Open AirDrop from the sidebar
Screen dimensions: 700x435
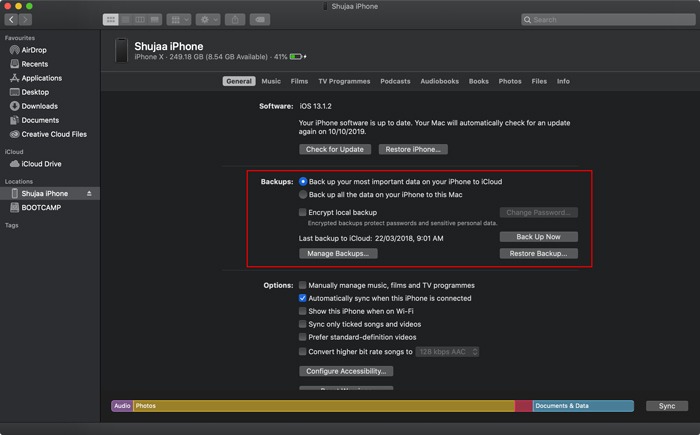34,49
